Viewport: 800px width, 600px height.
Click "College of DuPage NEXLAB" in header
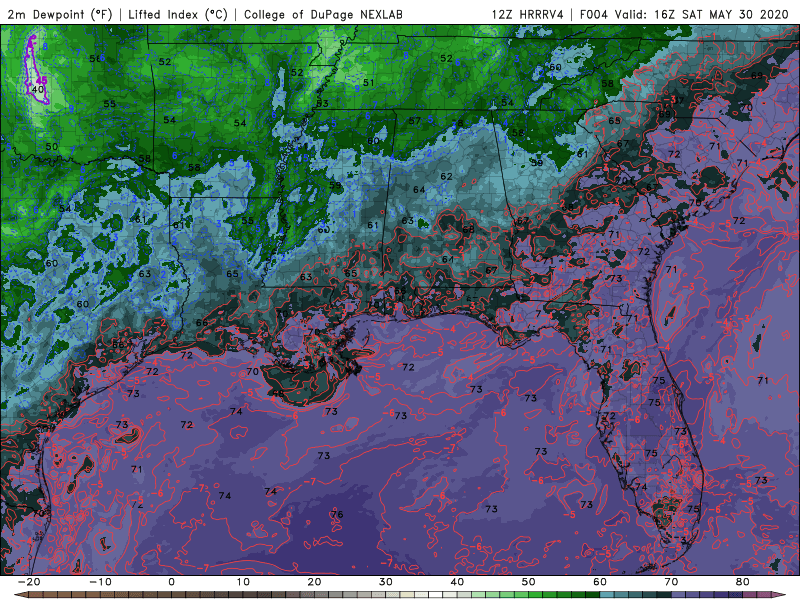pyautogui.click(x=323, y=14)
